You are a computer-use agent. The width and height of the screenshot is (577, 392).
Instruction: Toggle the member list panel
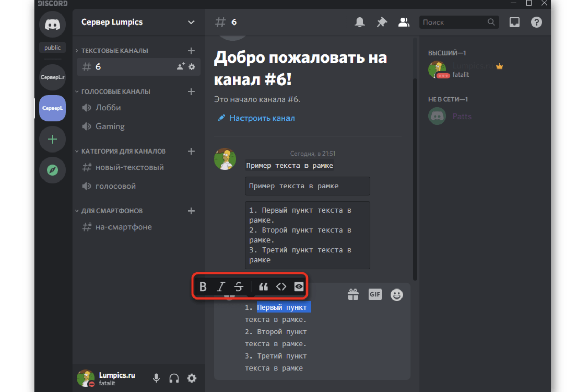click(x=404, y=22)
